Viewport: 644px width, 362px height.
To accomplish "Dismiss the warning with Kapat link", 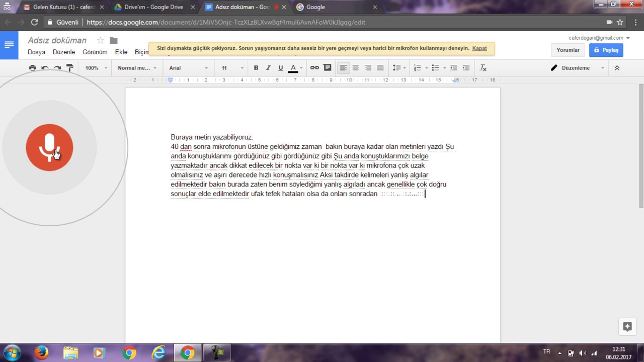I will pyautogui.click(x=479, y=48).
